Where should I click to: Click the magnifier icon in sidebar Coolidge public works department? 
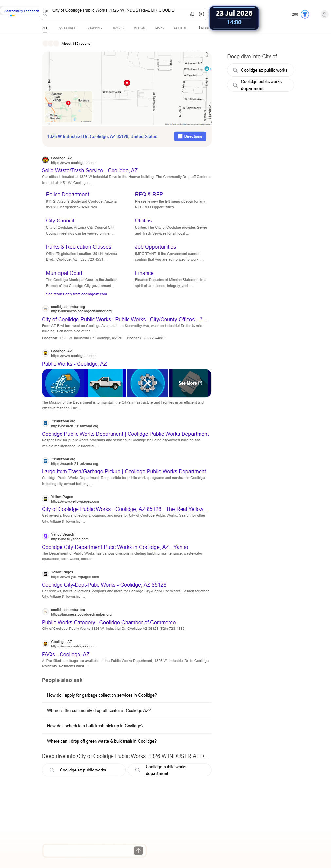tap(235, 85)
